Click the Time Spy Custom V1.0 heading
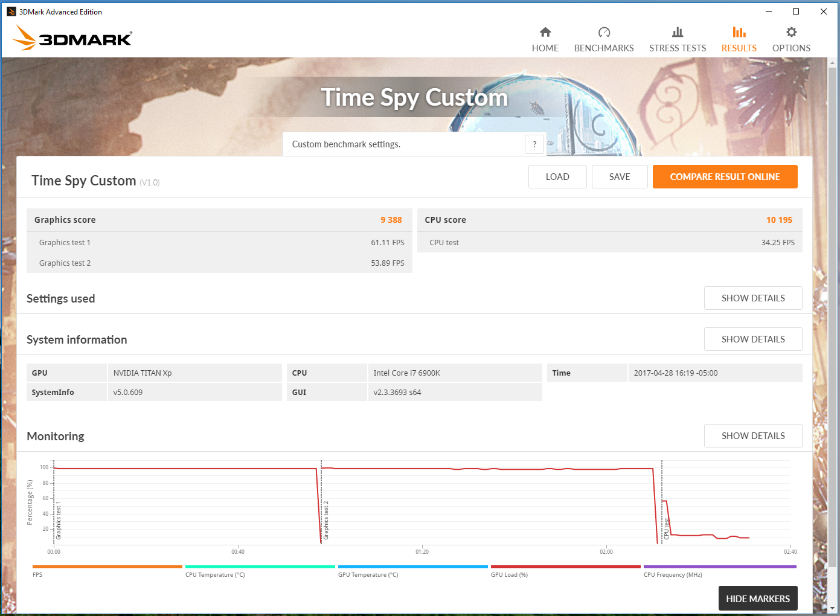Viewport: 840px width, 616px height. (x=95, y=181)
